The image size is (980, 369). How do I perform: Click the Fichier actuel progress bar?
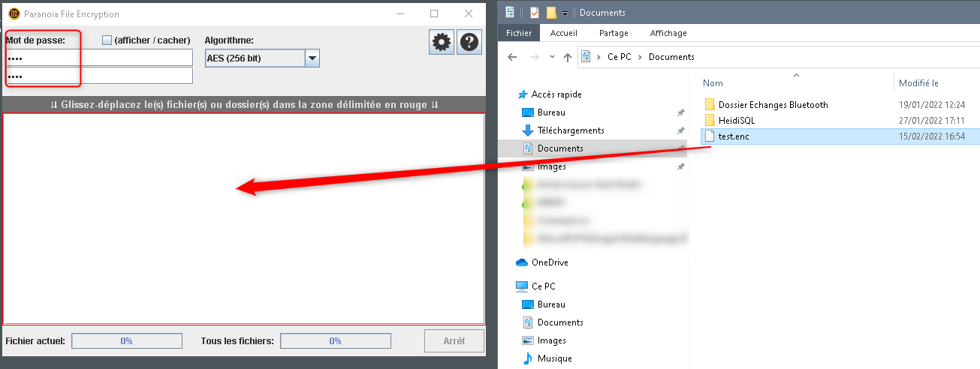[x=126, y=341]
